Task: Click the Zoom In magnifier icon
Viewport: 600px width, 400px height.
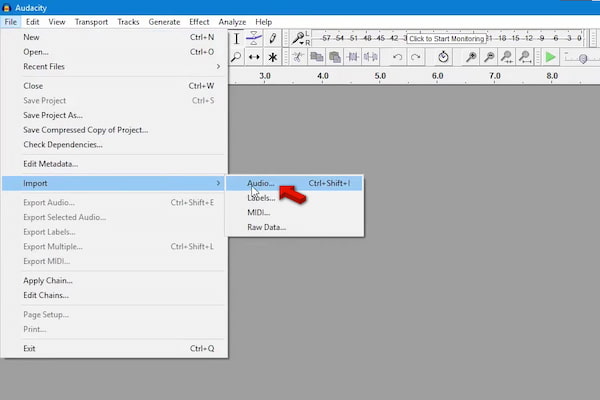Action: tap(471, 57)
